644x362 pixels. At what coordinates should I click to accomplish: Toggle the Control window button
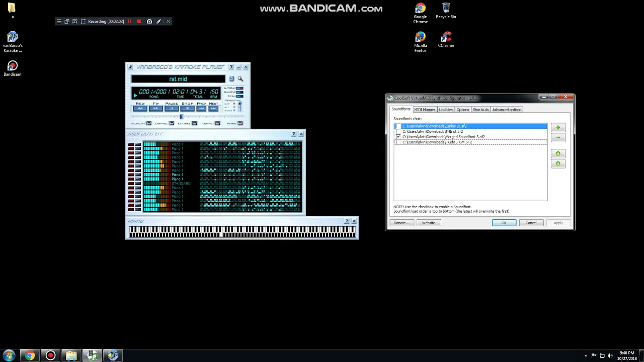172,123
